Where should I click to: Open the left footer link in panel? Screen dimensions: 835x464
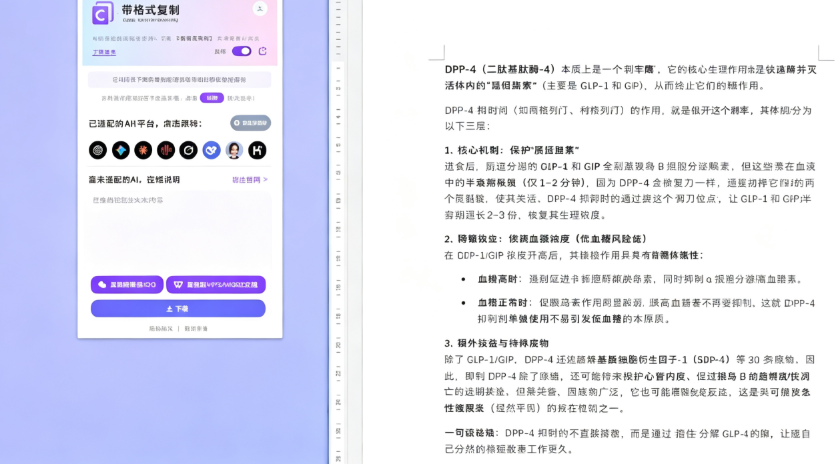(161, 329)
